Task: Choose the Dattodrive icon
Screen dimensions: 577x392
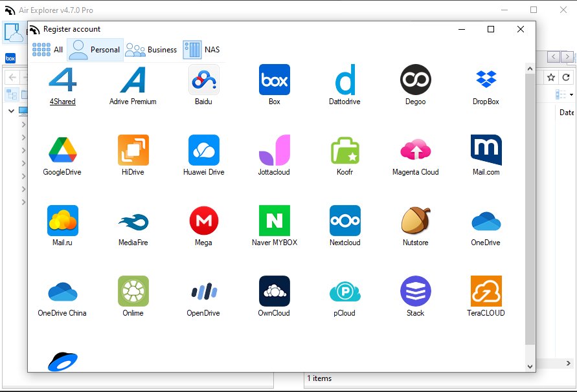Action: (345, 80)
